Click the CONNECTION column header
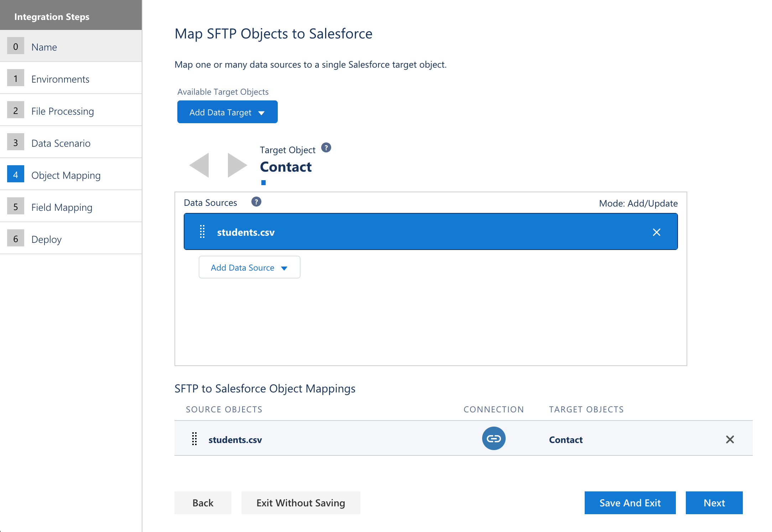The image size is (772, 532). click(494, 410)
